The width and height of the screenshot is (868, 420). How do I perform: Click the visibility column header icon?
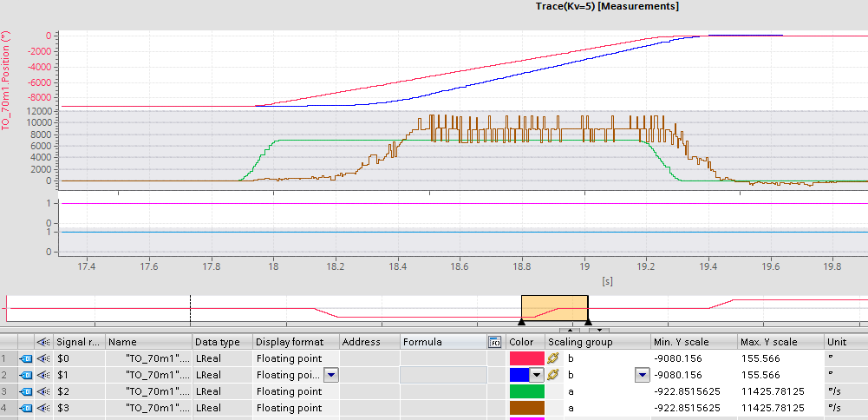coord(42,342)
